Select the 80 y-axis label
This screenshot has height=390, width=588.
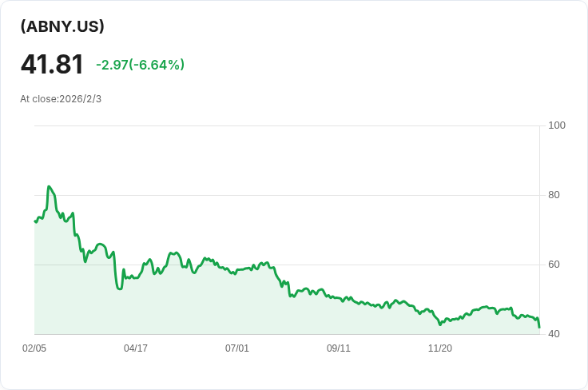(x=554, y=195)
